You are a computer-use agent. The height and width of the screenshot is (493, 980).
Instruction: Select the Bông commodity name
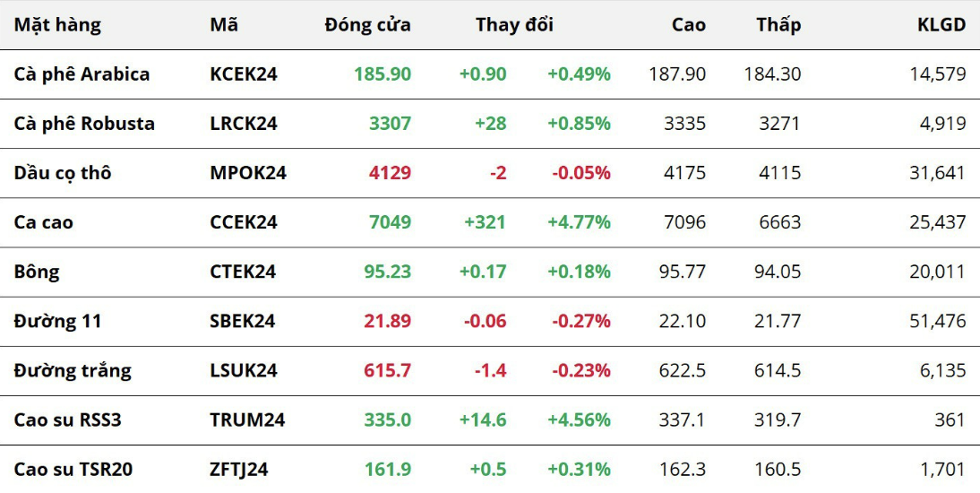pos(37,272)
